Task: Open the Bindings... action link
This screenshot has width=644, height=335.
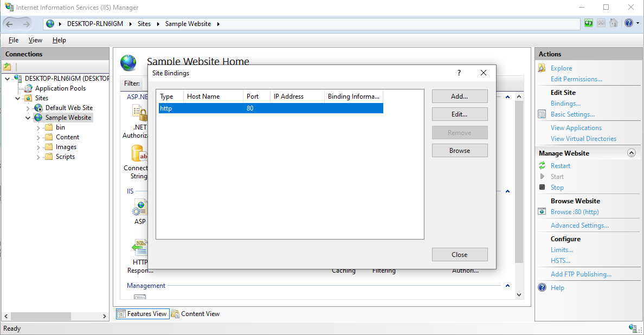Action: point(565,104)
